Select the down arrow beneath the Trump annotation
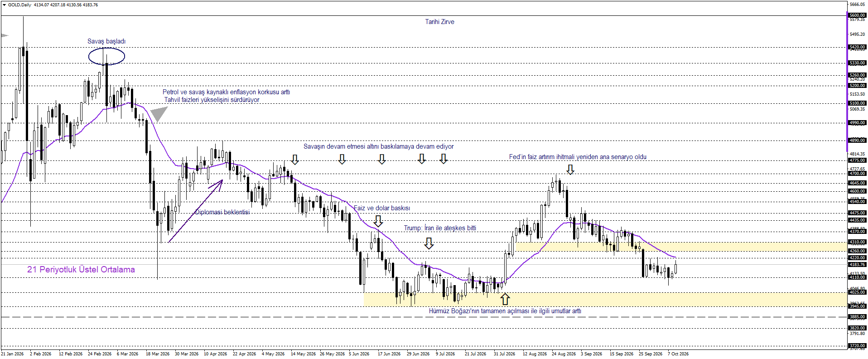 429,243
